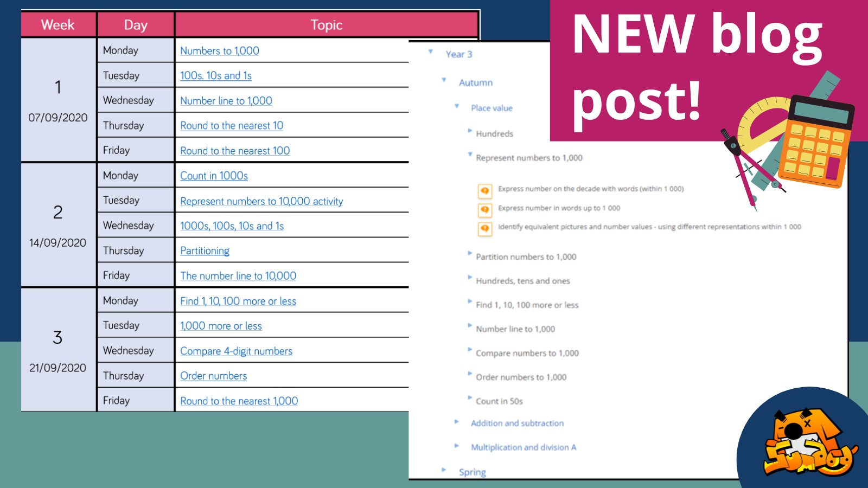Expand Addition and subtraction arrow
Viewport: 868px width, 488px height.
click(457, 421)
